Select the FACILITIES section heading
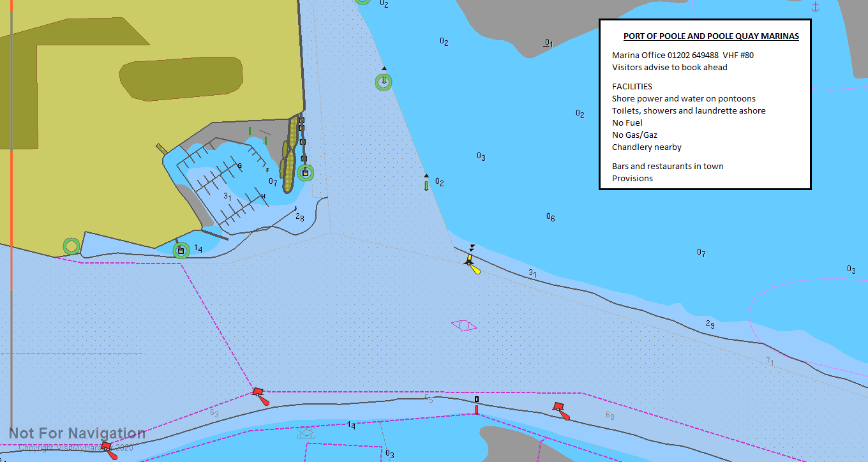The width and height of the screenshot is (868, 462). click(632, 86)
